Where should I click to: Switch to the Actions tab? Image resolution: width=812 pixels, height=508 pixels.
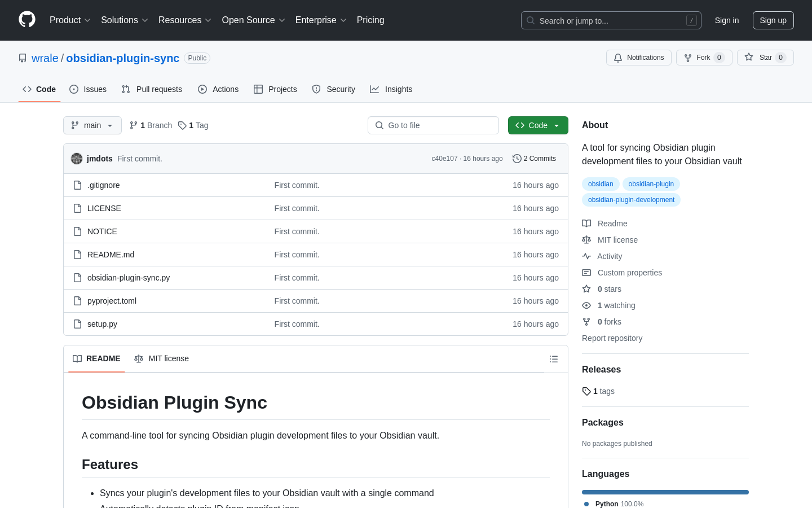[x=218, y=89]
